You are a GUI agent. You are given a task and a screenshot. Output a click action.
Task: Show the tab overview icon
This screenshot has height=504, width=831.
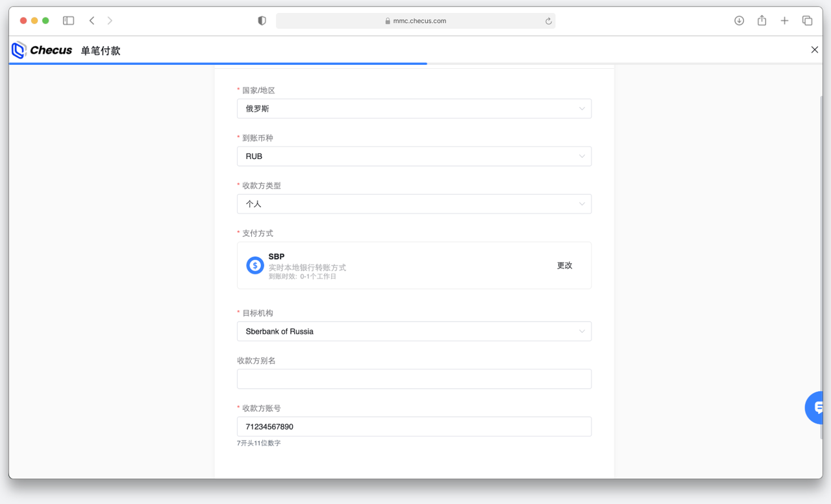(x=807, y=21)
